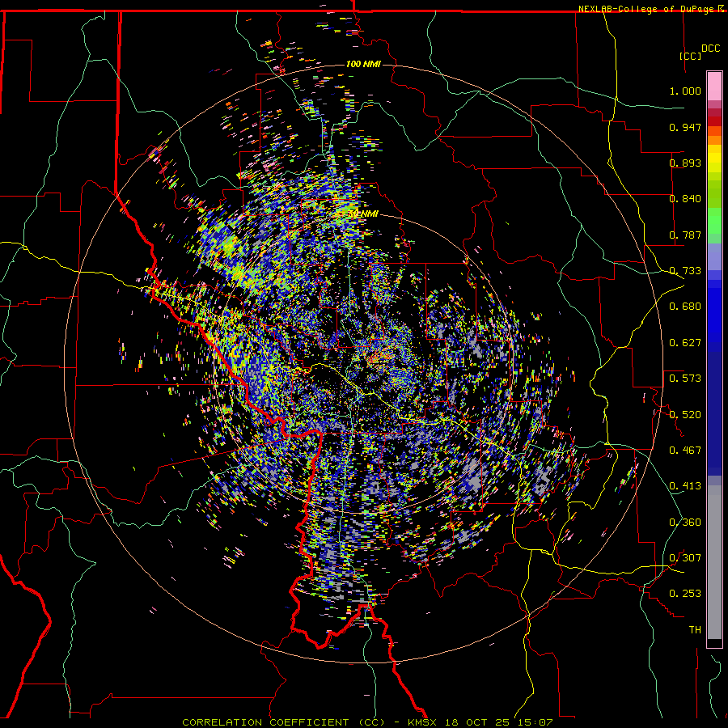Pick the lavender swatch in the color bar
Viewport: 728px width, 728px height.
(714, 258)
